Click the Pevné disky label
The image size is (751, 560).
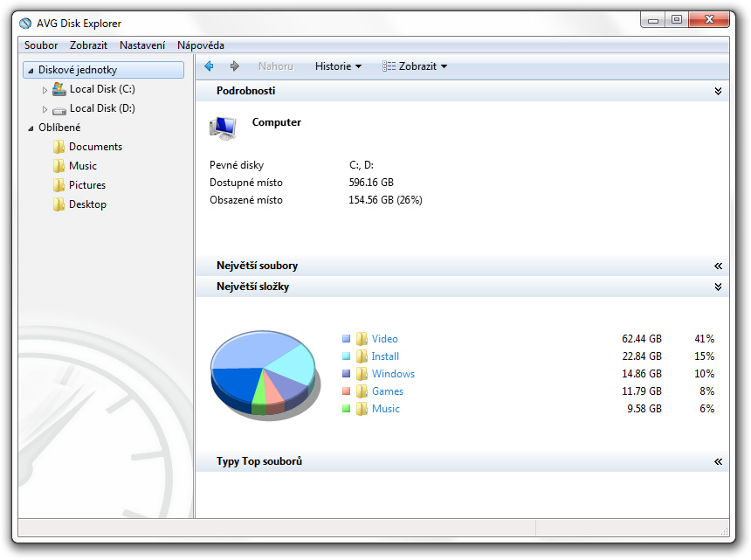[x=237, y=165]
